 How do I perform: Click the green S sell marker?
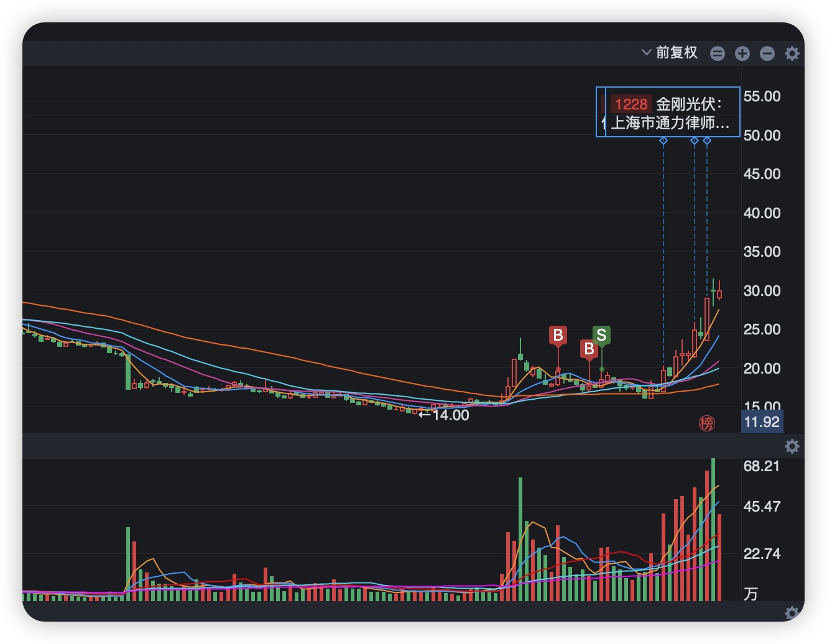[601, 336]
